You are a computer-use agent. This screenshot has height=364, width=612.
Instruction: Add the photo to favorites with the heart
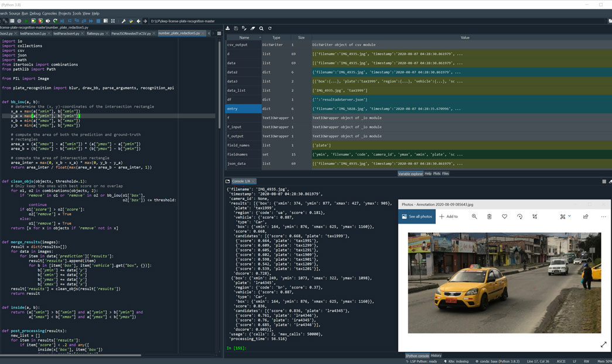[x=504, y=217]
